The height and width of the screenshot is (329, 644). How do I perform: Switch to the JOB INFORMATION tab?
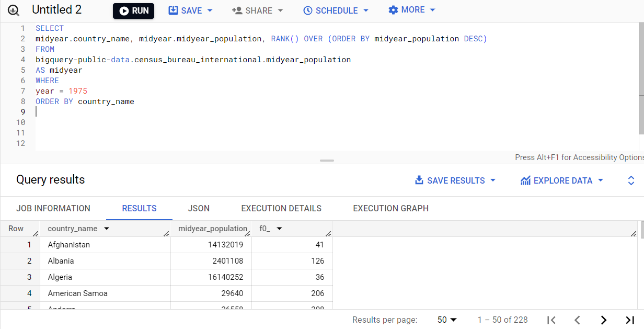click(x=53, y=208)
